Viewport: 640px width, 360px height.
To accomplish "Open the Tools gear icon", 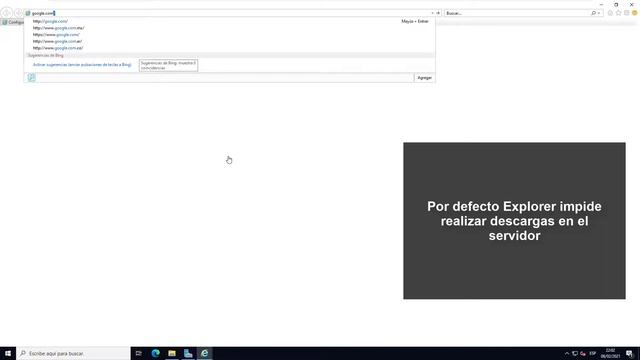I will (x=627, y=13).
